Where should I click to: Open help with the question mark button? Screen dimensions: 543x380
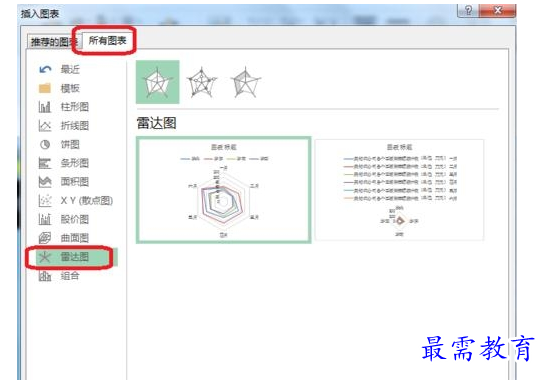[x=468, y=11]
